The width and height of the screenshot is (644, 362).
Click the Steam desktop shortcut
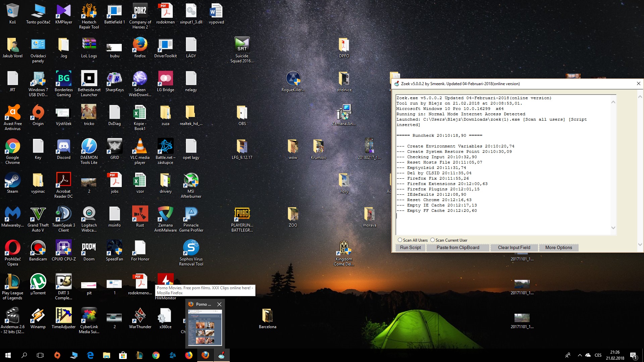(x=12, y=181)
